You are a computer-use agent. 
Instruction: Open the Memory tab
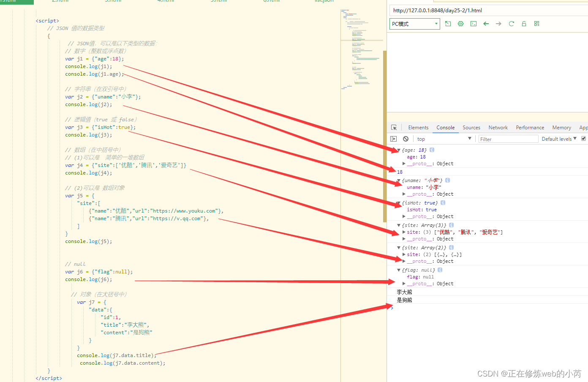[x=561, y=128]
